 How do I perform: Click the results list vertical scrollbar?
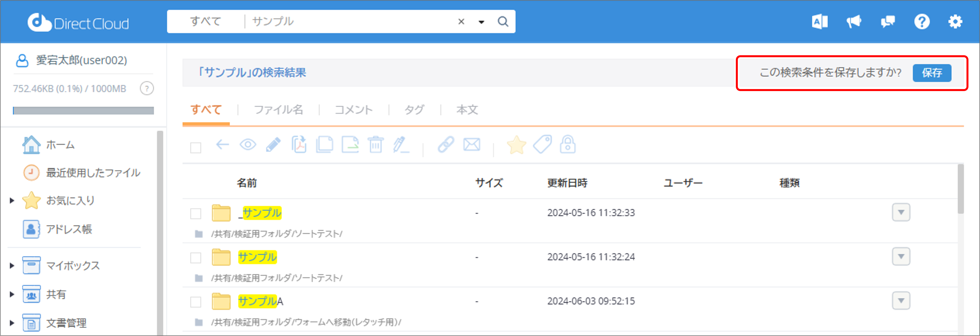click(x=961, y=189)
